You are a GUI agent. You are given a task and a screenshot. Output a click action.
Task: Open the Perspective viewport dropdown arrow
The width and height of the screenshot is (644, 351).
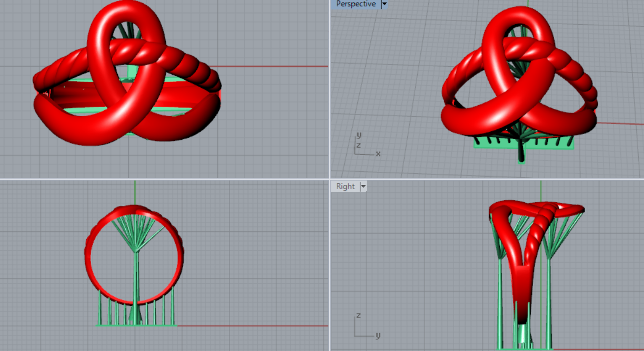coord(384,4)
